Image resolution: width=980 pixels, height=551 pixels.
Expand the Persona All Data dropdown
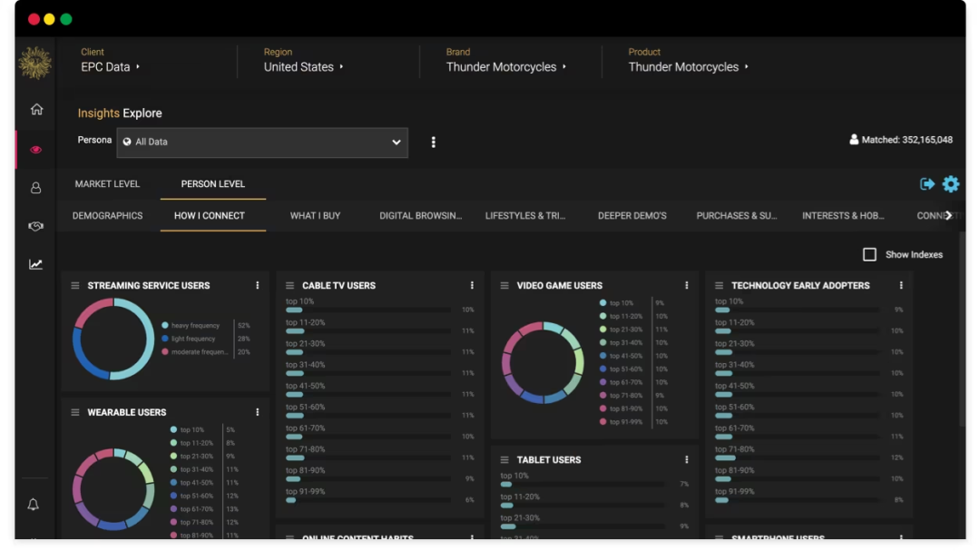[262, 143]
